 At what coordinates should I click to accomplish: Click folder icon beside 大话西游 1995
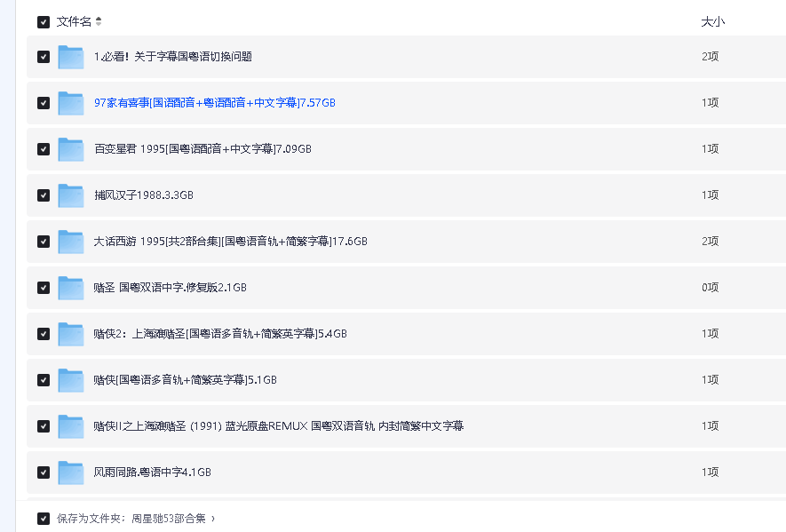tap(71, 242)
